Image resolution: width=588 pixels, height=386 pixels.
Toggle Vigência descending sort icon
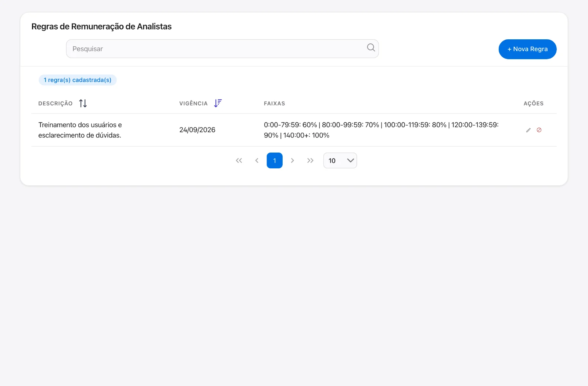pos(218,103)
